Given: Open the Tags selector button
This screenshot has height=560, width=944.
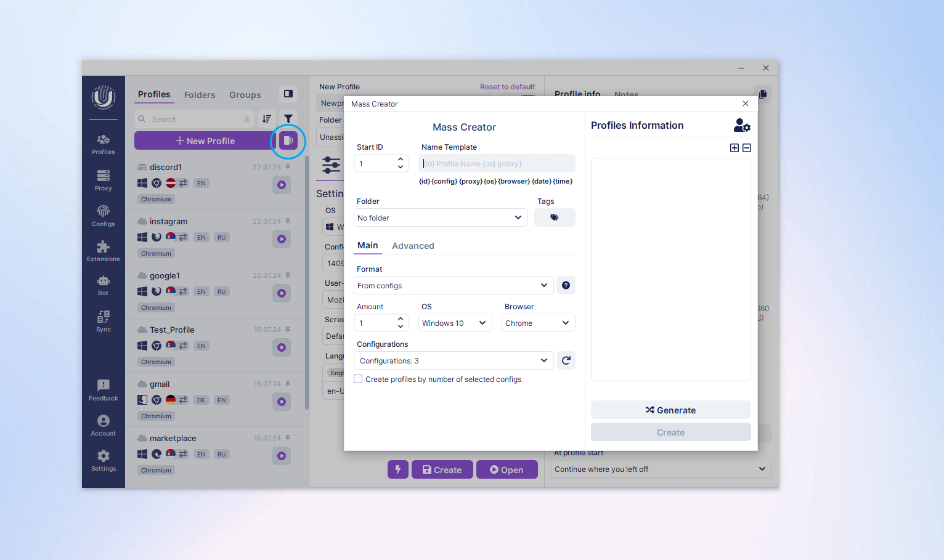Looking at the screenshot, I should click(x=554, y=217).
